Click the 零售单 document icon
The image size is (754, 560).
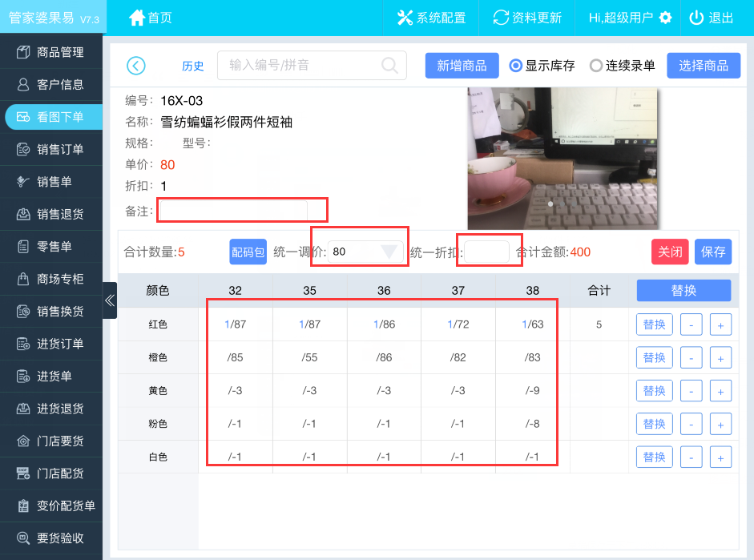point(23,247)
